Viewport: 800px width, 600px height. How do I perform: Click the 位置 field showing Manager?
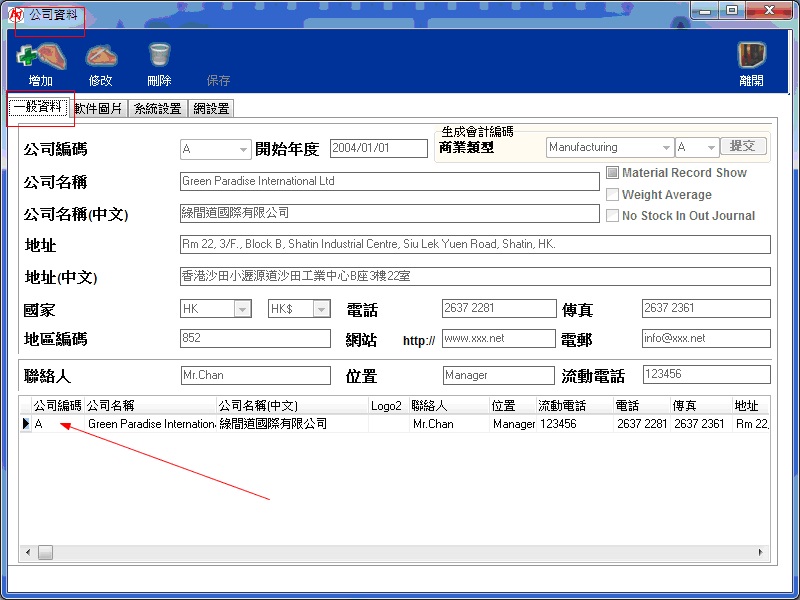(x=498, y=376)
